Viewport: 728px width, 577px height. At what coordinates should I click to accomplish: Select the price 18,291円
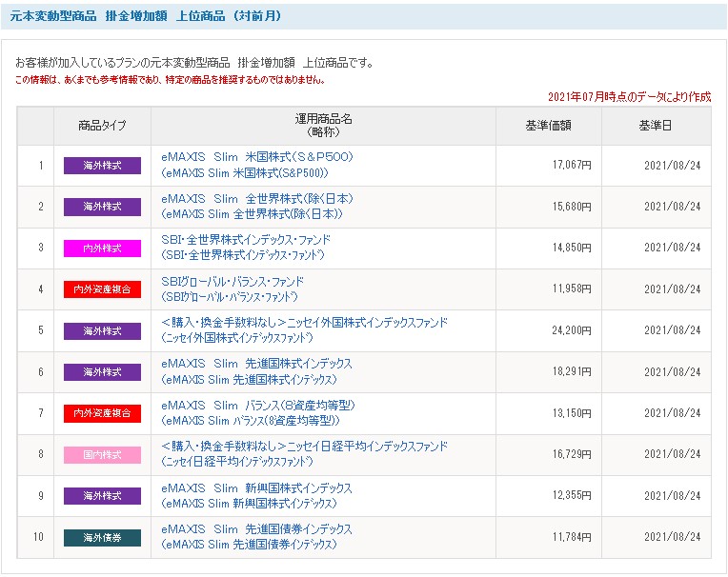point(572,371)
